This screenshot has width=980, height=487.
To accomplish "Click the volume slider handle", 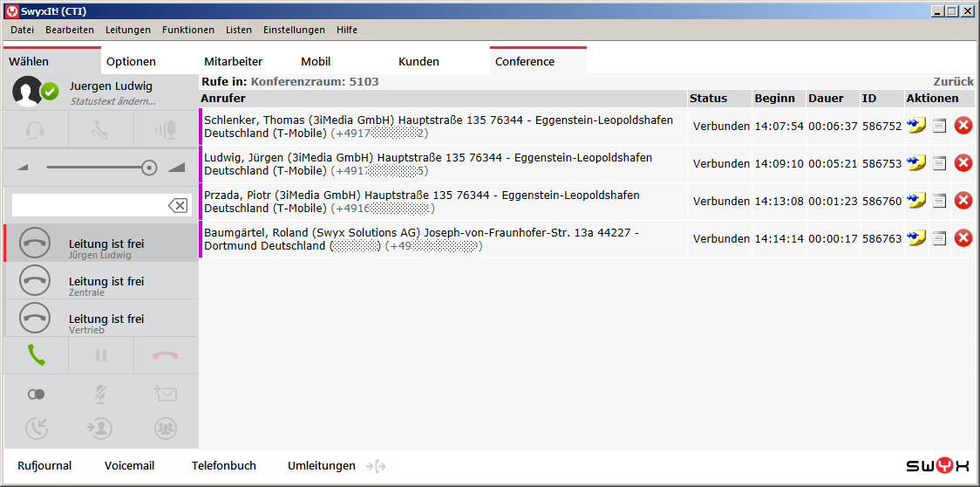I will pos(149,168).
